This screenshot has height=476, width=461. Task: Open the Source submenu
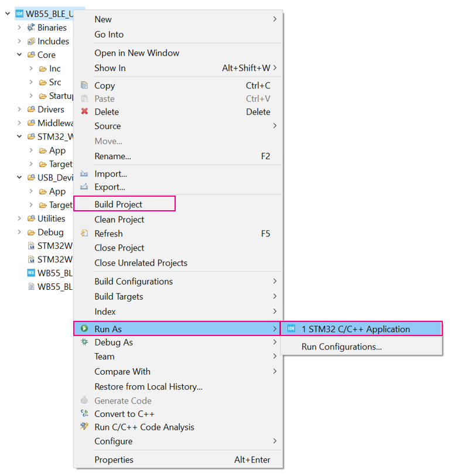click(x=178, y=126)
